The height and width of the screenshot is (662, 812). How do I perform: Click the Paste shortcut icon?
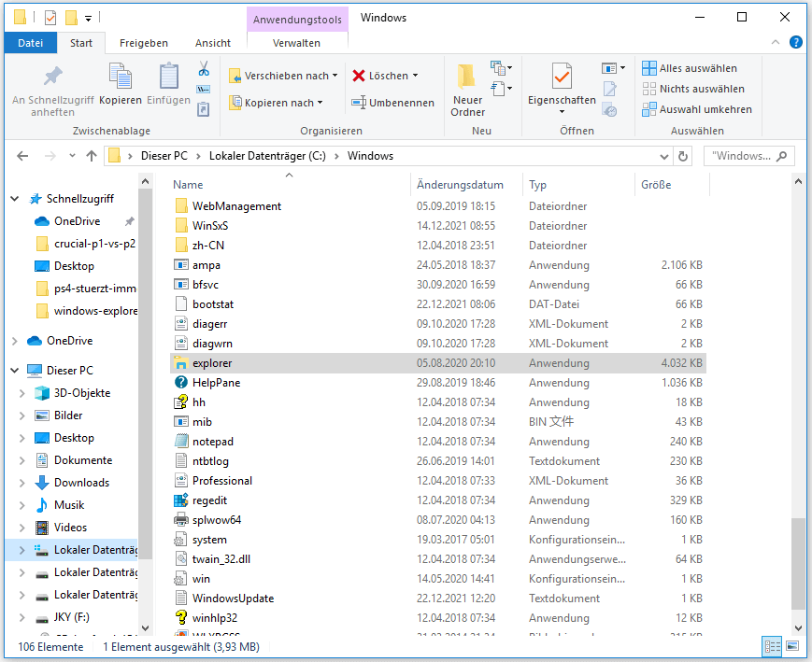pyautogui.click(x=204, y=109)
